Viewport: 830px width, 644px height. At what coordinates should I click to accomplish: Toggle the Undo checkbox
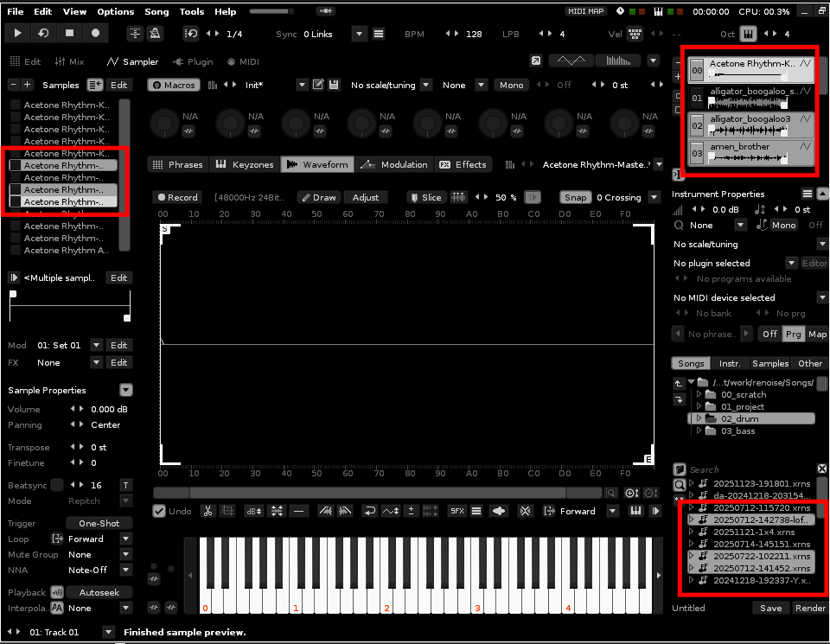point(159,511)
